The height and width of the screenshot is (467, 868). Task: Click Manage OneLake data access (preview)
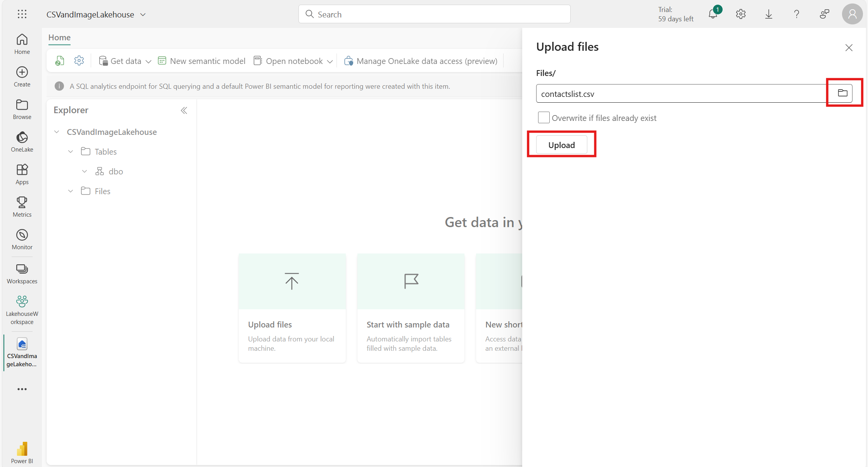click(x=421, y=61)
